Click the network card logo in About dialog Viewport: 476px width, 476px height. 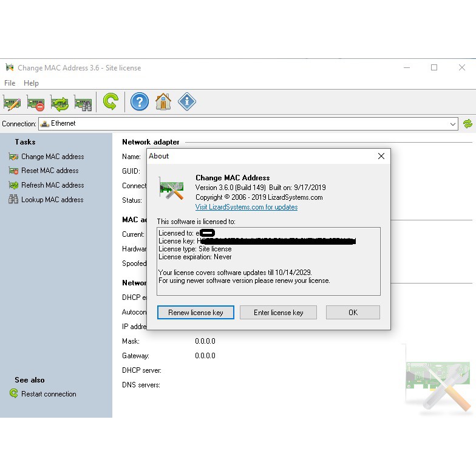(x=171, y=189)
